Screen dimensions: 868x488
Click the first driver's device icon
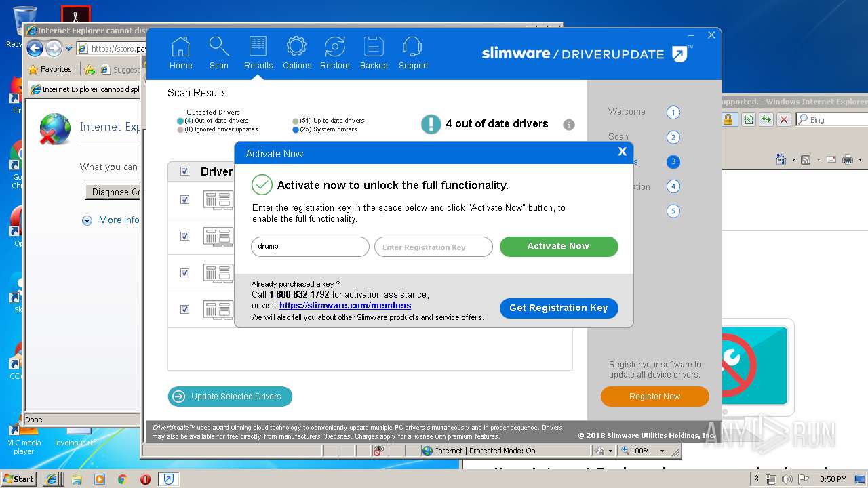click(x=218, y=200)
